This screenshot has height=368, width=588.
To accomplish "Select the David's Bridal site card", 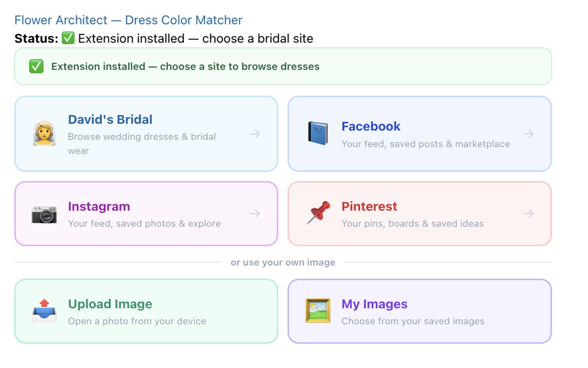I will (x=146, y=133).
